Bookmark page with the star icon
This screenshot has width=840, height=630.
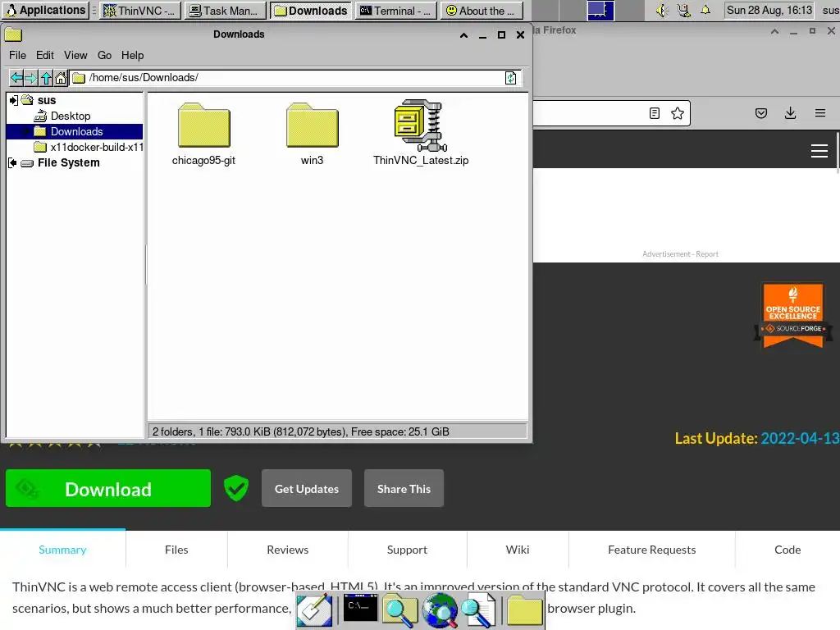click(677, 113)
